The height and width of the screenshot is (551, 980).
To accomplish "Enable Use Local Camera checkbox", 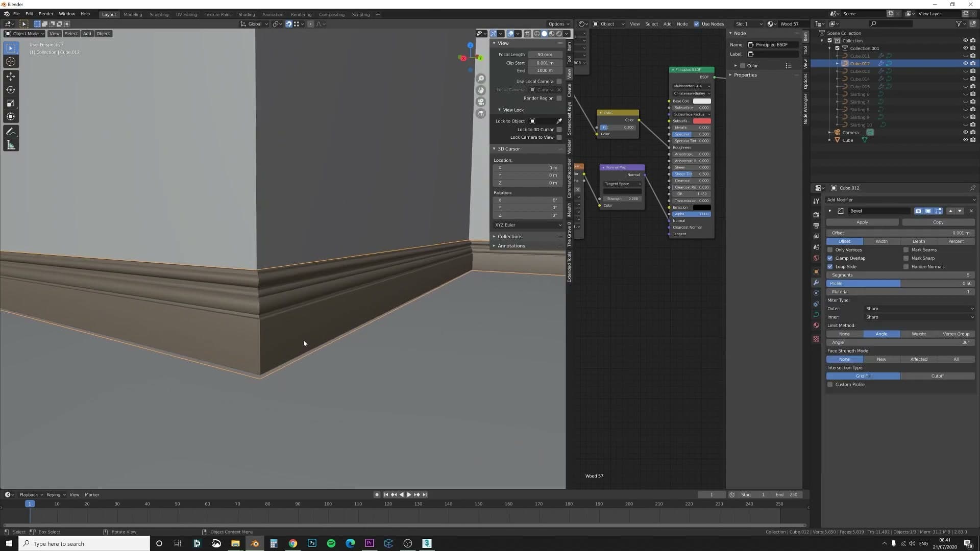I will [x=559, y=82].
